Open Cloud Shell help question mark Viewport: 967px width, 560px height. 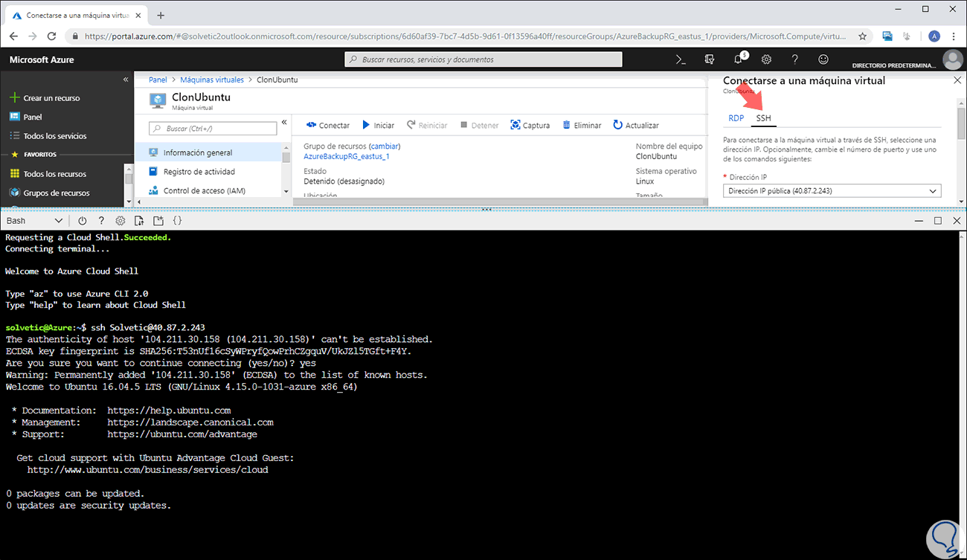coord(101,221)
